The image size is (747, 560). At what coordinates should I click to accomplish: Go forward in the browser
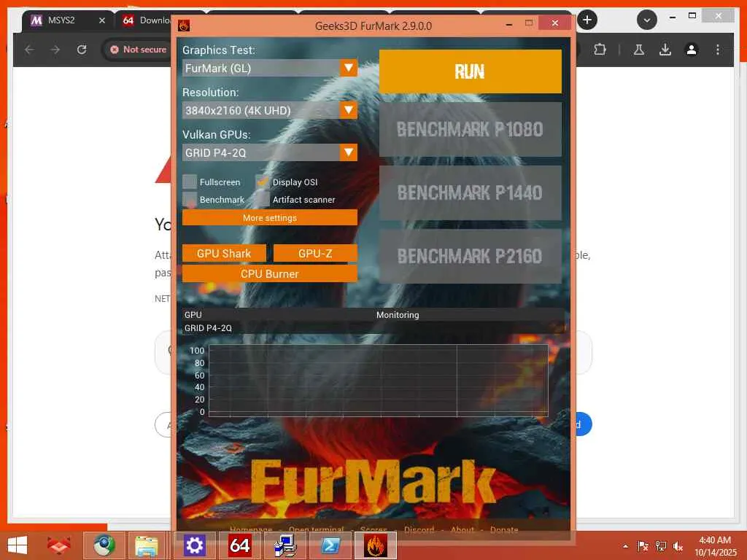[55, 50]
